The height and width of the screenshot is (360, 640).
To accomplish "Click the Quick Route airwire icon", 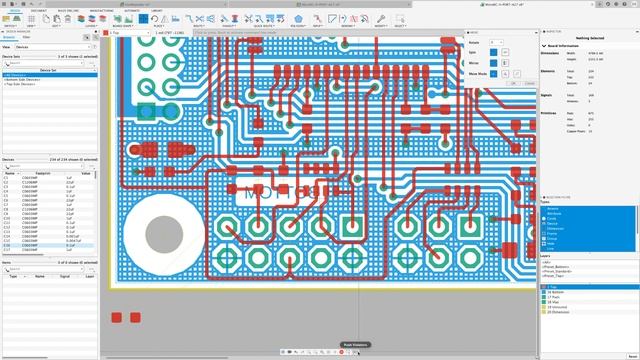I will click(248, 19).
